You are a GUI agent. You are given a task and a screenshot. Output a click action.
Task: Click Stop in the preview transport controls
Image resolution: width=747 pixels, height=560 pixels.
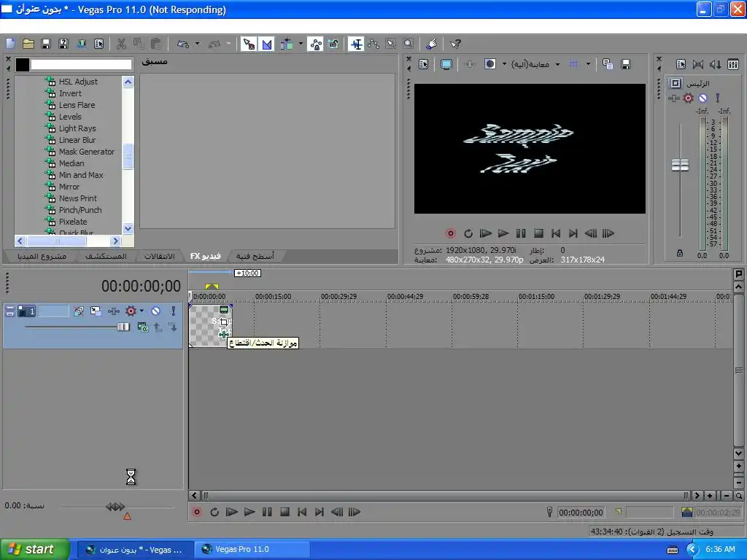tap(539, 233)
